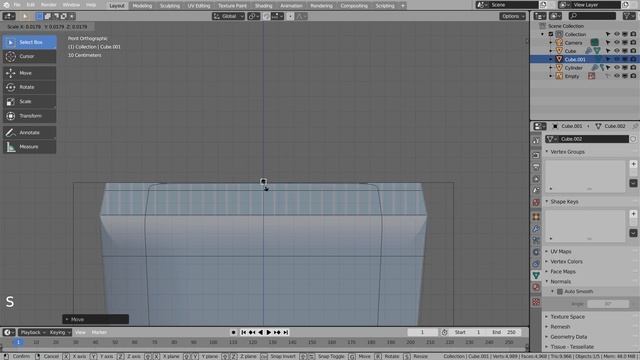Open the Global transform orientation dropdown
Screen dimensions: 640x360
[x=228, y=16]
